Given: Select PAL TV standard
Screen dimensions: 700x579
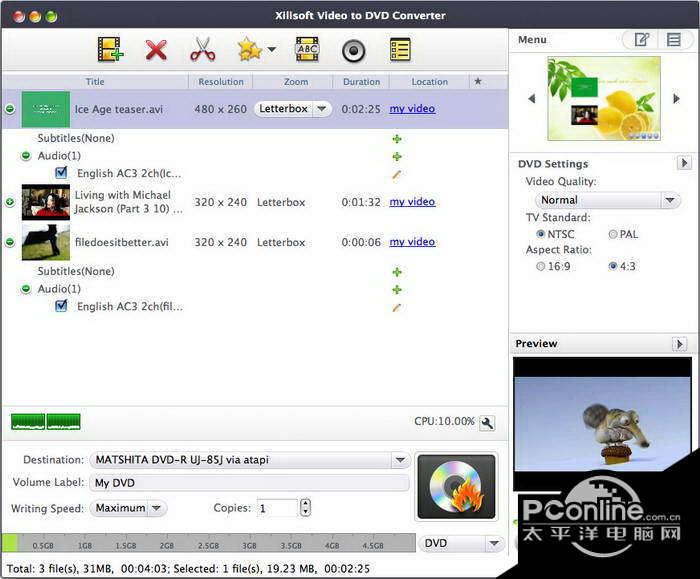Looking at the screenshot, I should (x=623, y=234).
